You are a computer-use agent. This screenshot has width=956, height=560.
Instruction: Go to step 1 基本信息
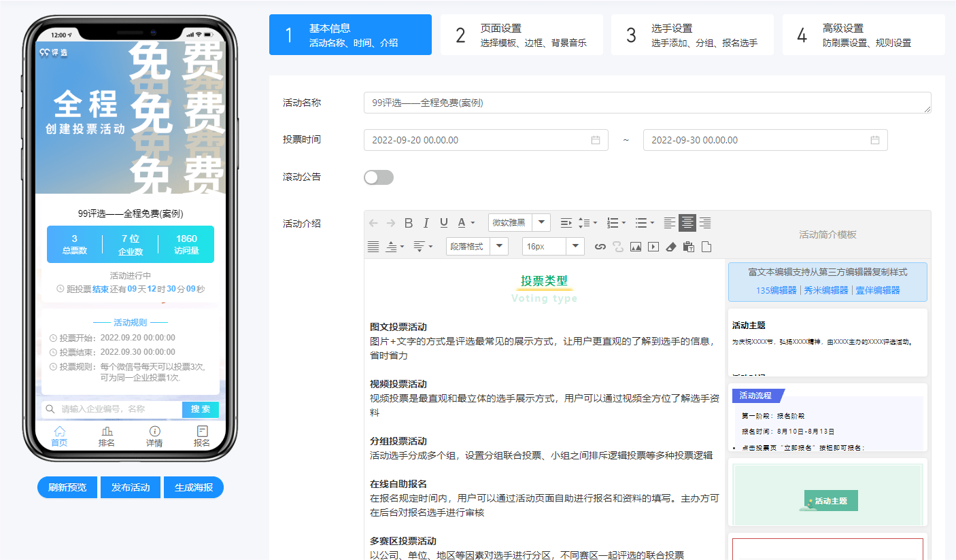[x=350, y=35]
